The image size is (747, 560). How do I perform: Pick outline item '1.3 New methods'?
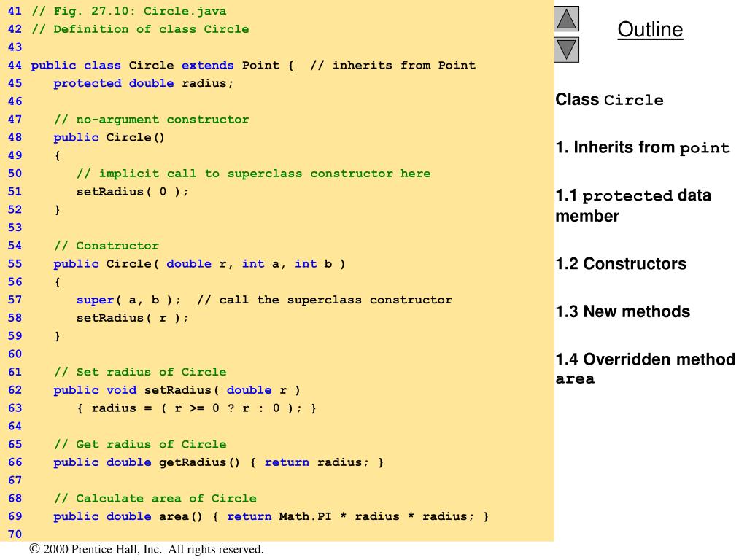point(622,311)
